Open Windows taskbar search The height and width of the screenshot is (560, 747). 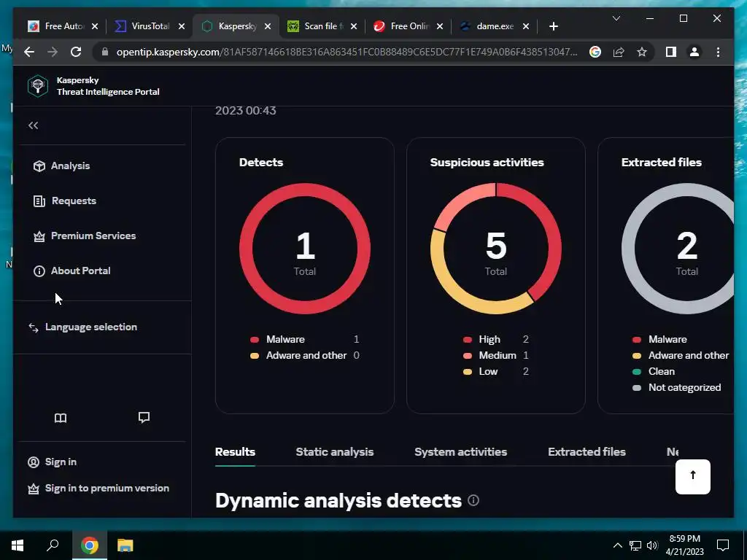coord(53,545)
